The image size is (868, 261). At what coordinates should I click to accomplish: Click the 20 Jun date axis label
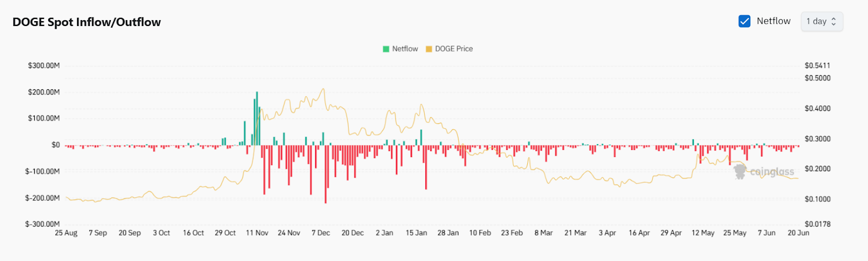[x=798, y=233]
